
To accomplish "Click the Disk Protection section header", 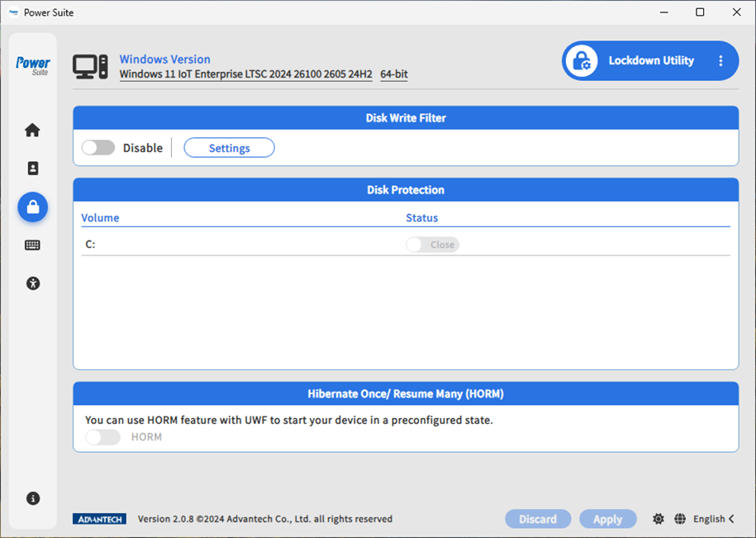I will tap(406, 189).
